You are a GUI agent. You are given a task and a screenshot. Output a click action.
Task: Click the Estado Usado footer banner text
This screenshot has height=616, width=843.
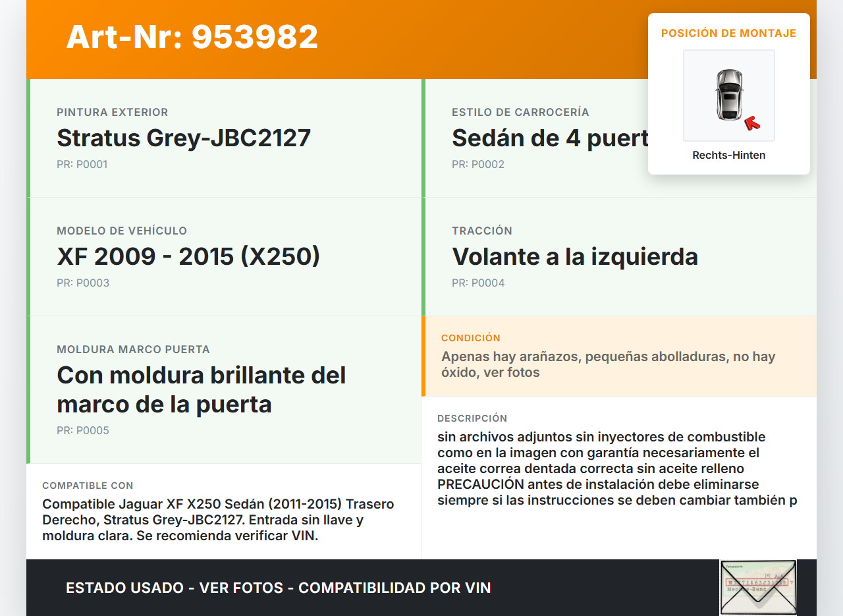coord(278,588)
